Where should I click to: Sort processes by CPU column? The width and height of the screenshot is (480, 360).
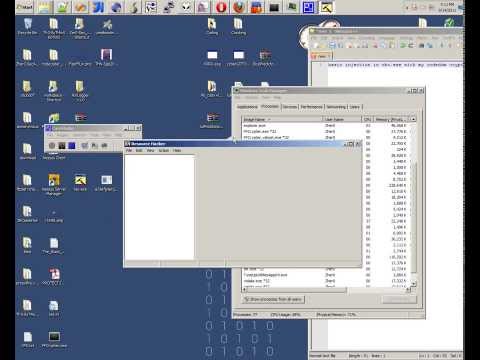(367, 119)
